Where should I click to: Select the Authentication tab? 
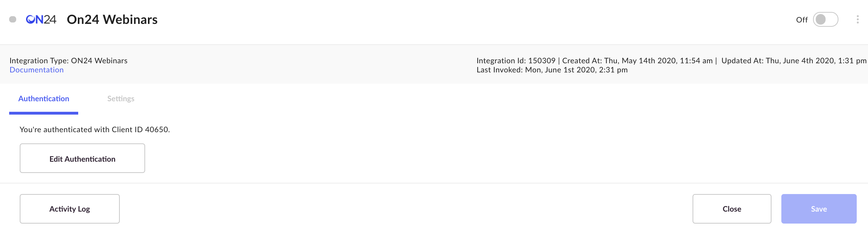(43, 99)
